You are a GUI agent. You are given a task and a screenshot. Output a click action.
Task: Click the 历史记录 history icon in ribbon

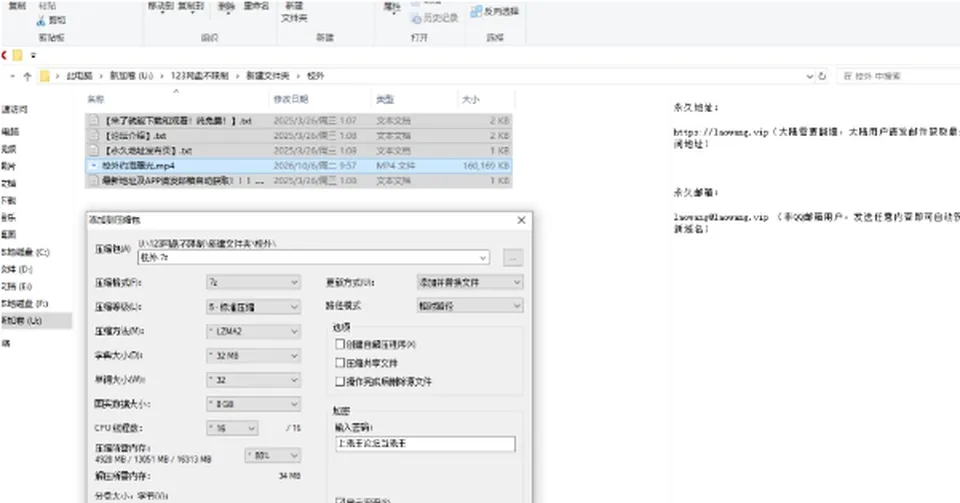pyautogui.click(x=416, y=19)
